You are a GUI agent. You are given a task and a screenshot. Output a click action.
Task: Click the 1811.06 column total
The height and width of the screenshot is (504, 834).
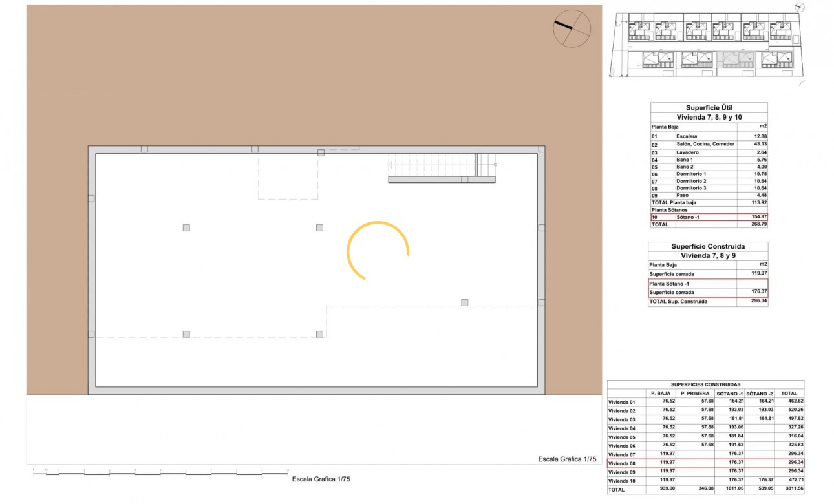pos(736,489)
